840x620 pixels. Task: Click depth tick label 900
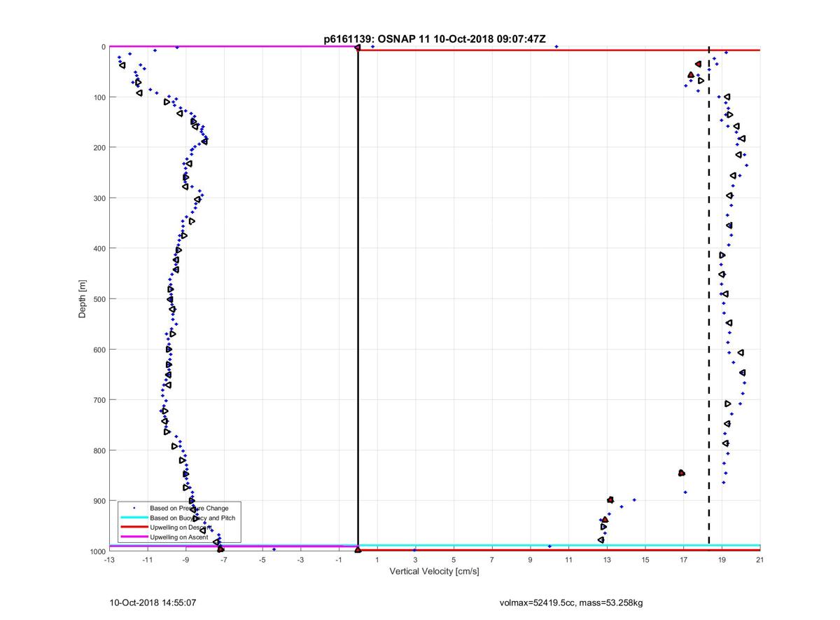[x=100, y=501]
